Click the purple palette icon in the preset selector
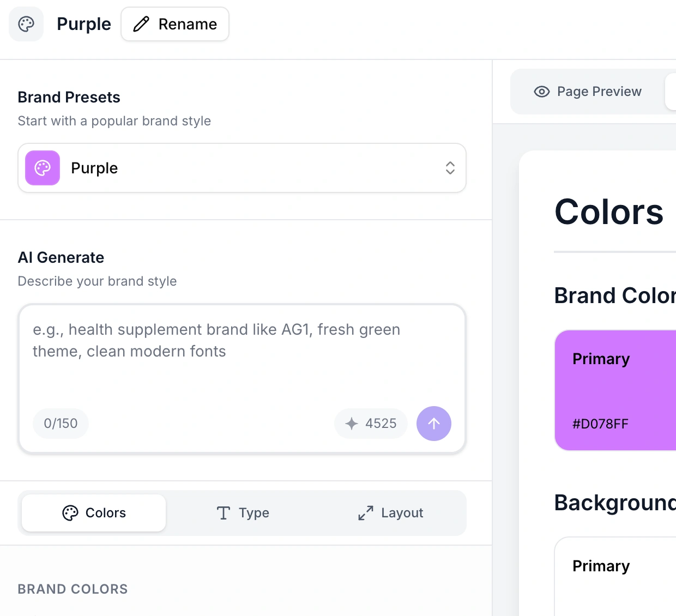 click(43, 168)
